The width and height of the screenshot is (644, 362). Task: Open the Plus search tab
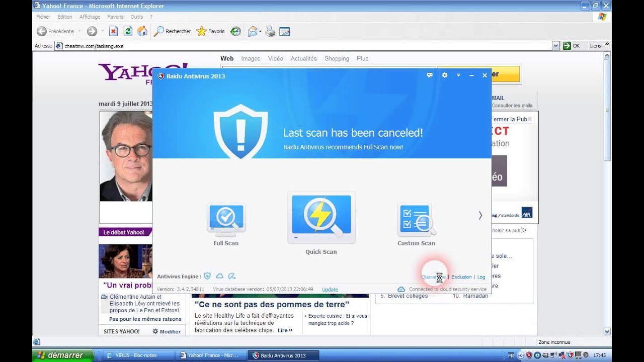tap(362, 58)
